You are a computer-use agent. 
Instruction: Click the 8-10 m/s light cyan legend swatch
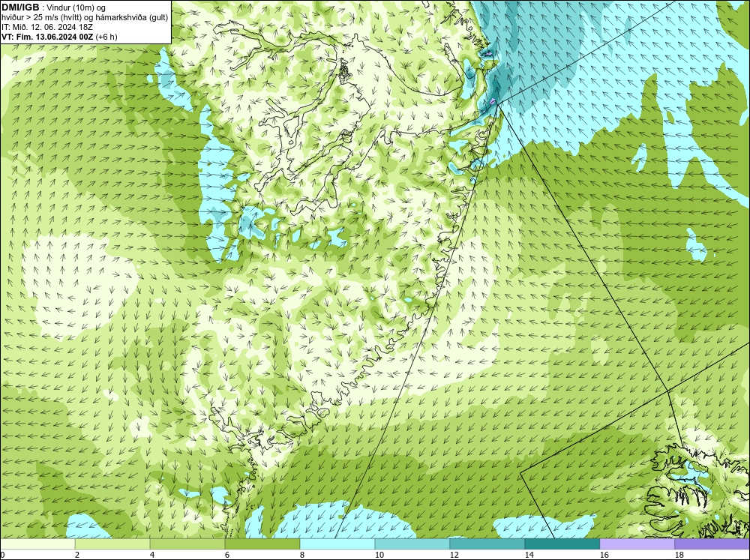click(337, 544)
